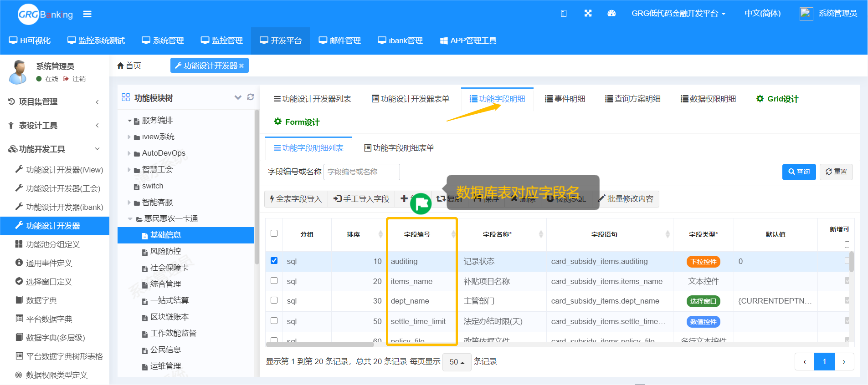Open the APP管理工具 top menu
The width and height of the screenshot is (868, 385).
click(468, 41)
